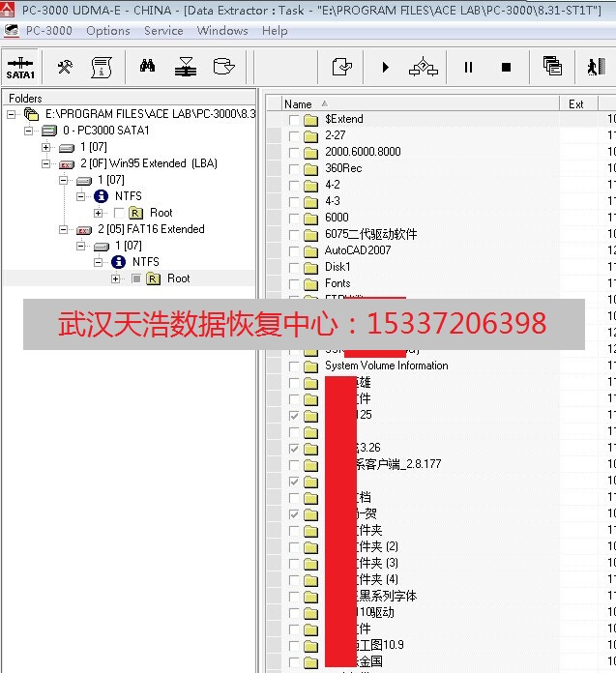Image resolution: width=616 pixels, height=673 pixels.
Task: Check the box next to AutoCAD2007 folder
Action: [294, 250]
